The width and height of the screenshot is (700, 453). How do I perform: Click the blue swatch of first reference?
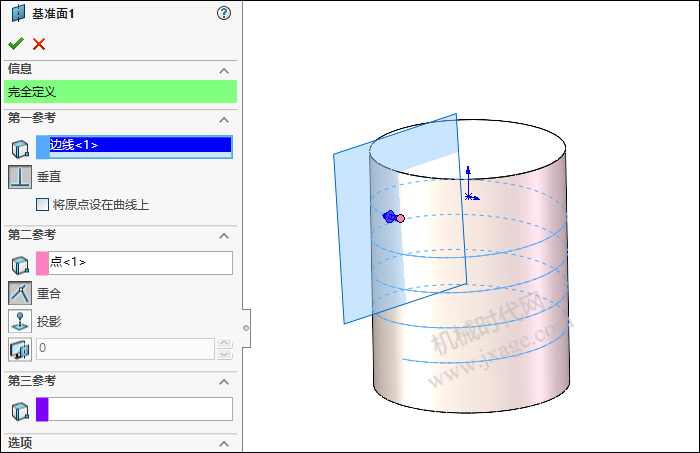click(42, 147)
